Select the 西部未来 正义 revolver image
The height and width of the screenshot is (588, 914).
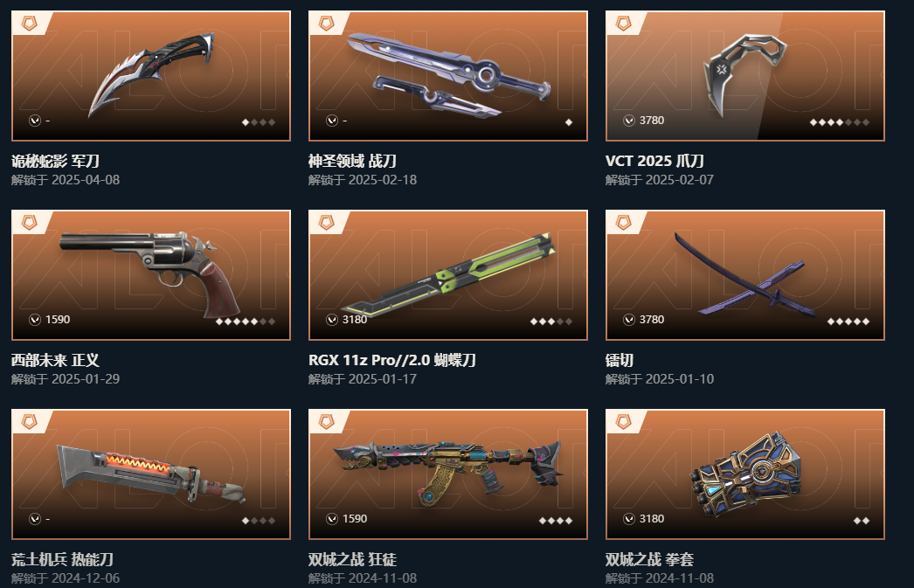coord(150,273)
